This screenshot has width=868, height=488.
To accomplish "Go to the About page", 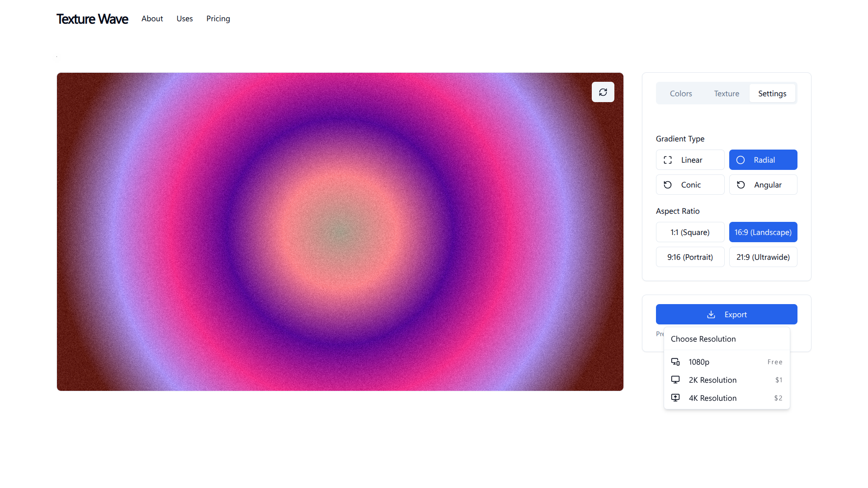I will coord(152,19).
